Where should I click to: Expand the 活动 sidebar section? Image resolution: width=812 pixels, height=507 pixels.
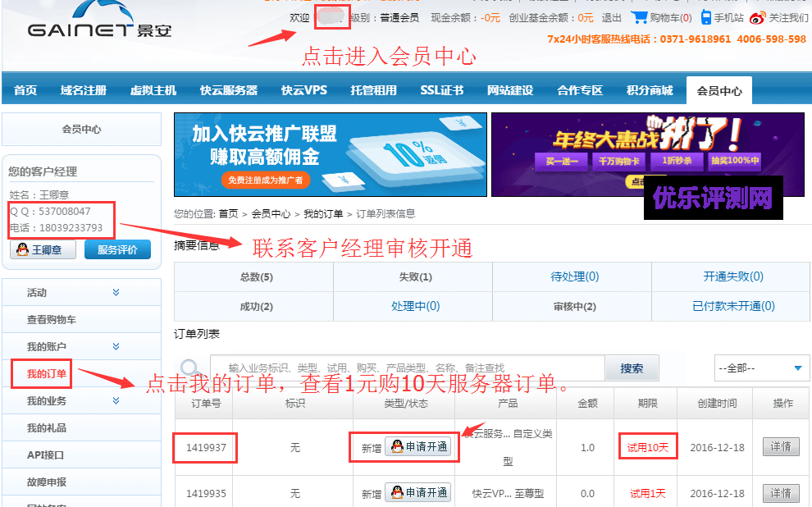tap(116, 292)
